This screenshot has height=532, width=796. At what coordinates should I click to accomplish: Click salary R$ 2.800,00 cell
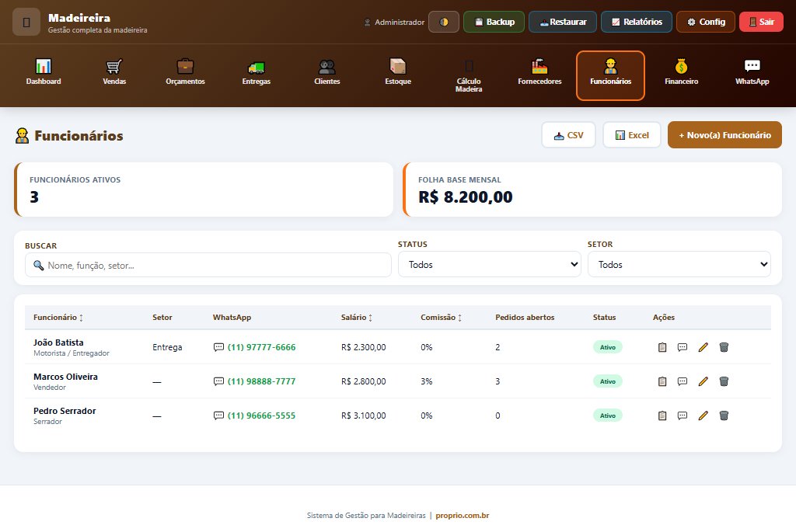coord(364,381)
